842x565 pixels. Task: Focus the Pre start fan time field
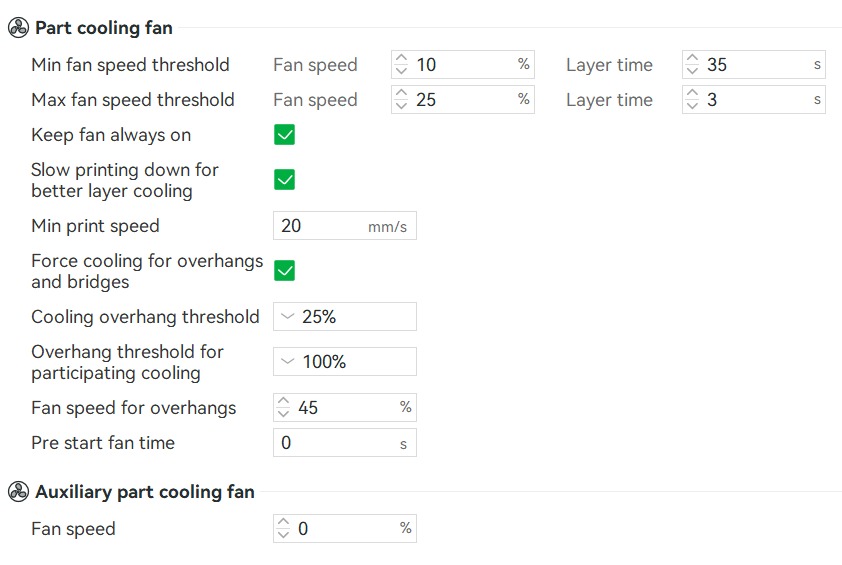click(x=345, y=443)
